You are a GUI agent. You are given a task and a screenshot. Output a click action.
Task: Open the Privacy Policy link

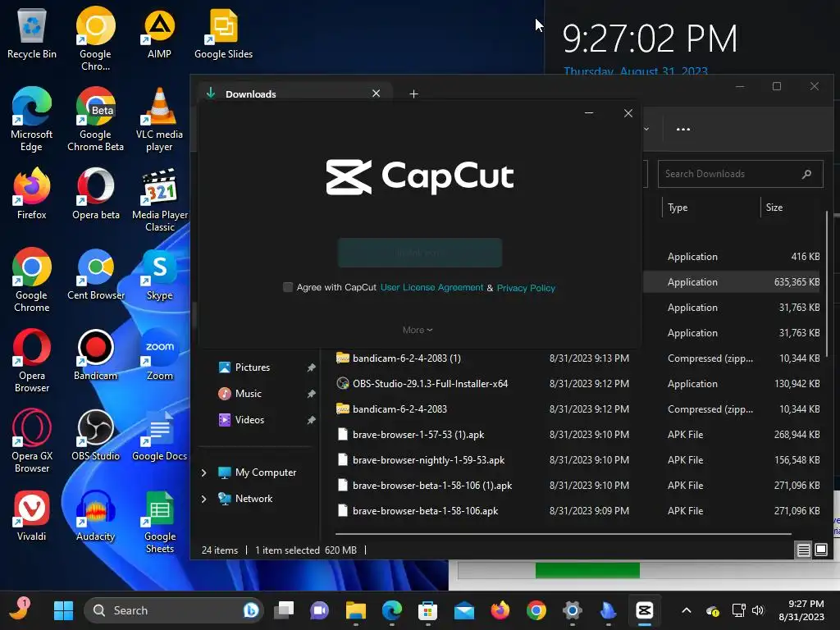tap(526, 288)
